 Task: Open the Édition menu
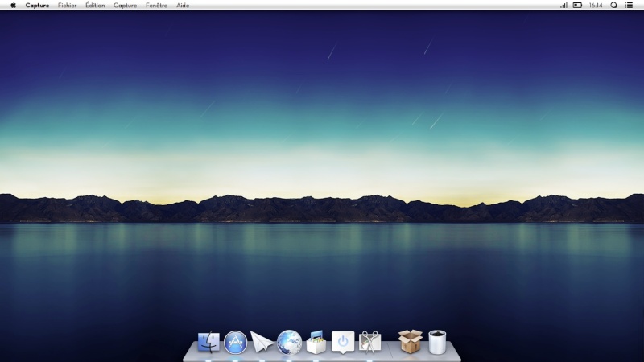click(x=95, y=5)
